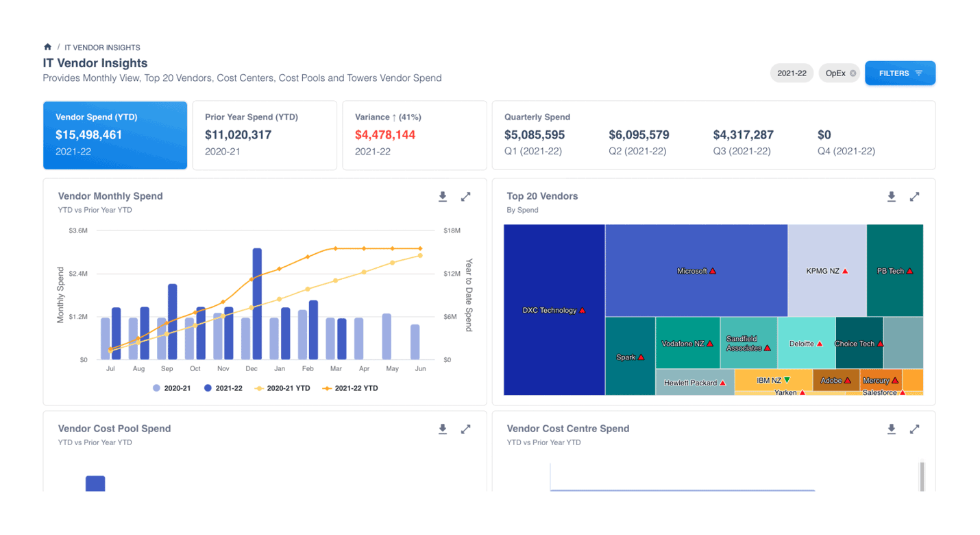This screenshot has width=980, height=535.
Task: Open the Filters button
Action: point(900,73)
